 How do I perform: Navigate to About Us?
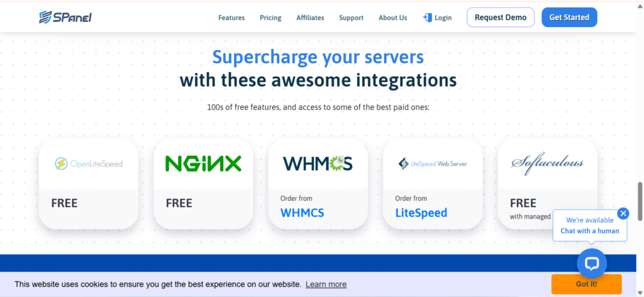click(x=392, y=18)
